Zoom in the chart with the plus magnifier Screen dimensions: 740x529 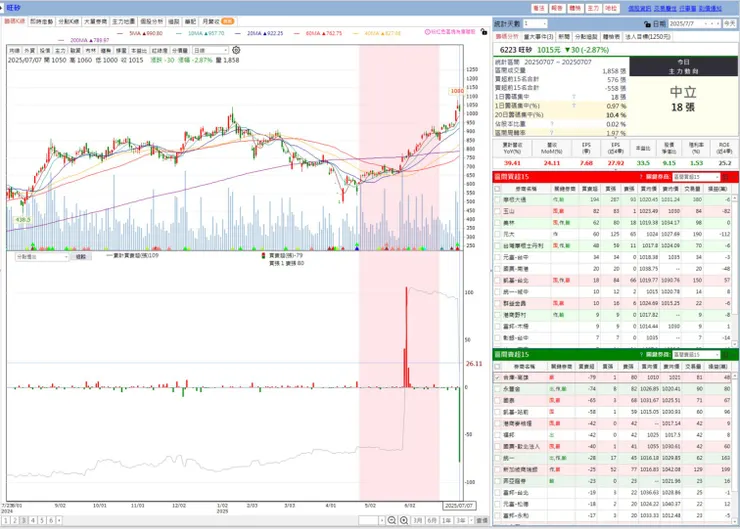point(404,520)
